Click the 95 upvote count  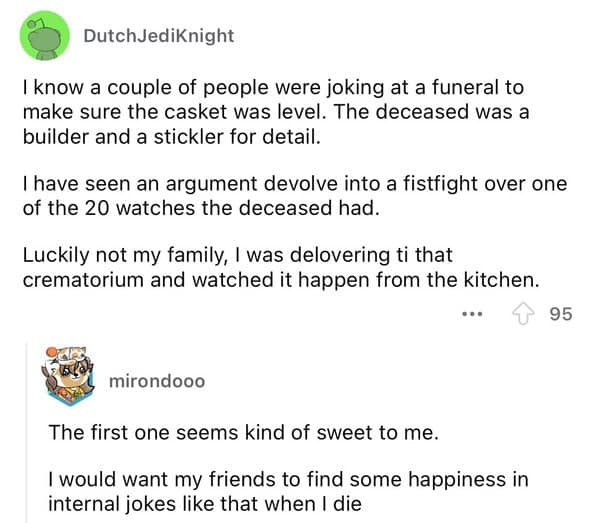pyautogui.click(x=561, y=314)
